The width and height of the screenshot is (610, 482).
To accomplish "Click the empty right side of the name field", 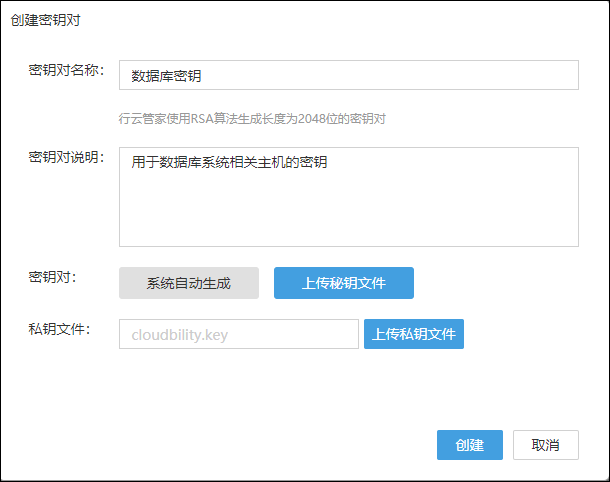I will 450,75.
